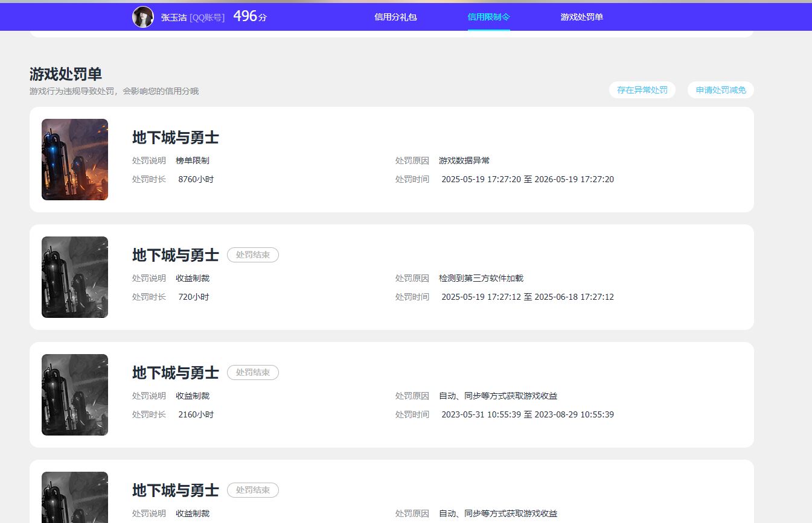Click game cover image of the 720小时 penalty

pyautogui.click(x=75, y=277)
